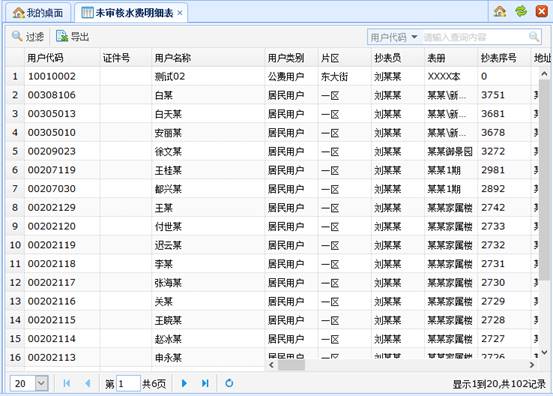This screenshot has height=396, width=553.
Task: Click the 过滤 filter button
Action: pos(28,36)
